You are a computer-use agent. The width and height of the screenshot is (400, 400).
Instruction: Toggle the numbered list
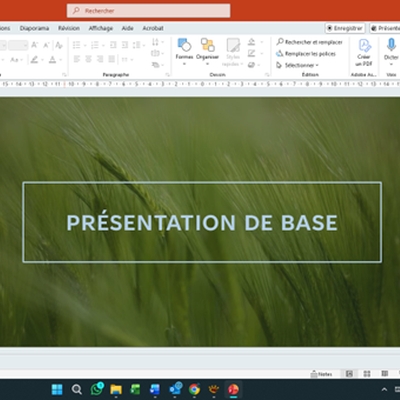(95, 45)
